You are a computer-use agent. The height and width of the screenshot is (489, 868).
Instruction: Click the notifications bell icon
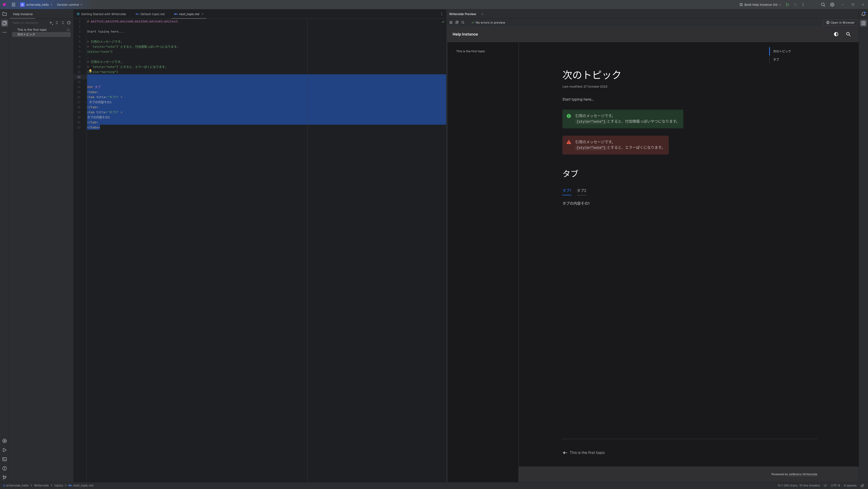click(863, 14)
